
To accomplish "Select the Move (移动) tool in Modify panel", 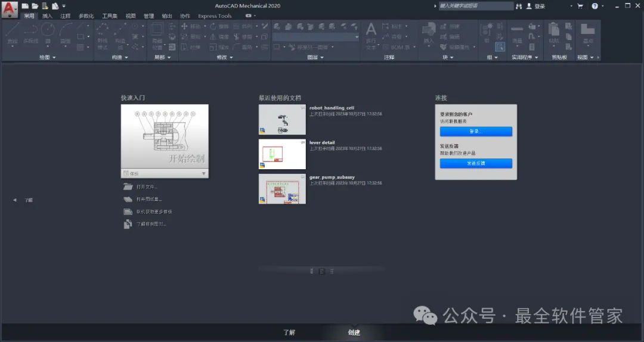I will tap(191, 26).
